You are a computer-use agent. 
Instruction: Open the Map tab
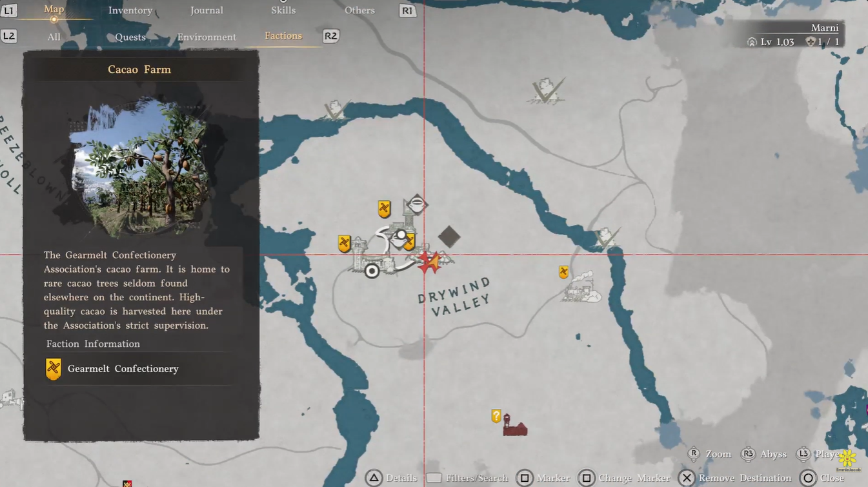click(x=54, y=9)
